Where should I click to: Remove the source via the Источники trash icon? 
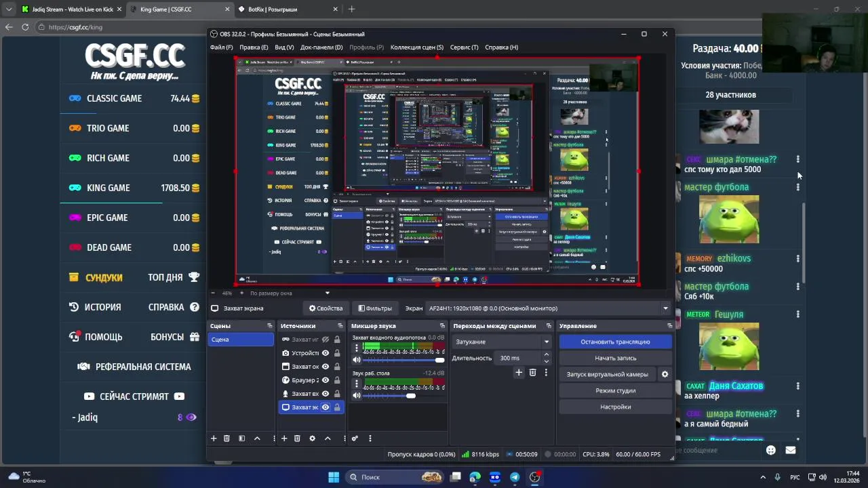[x=297, y=439]
